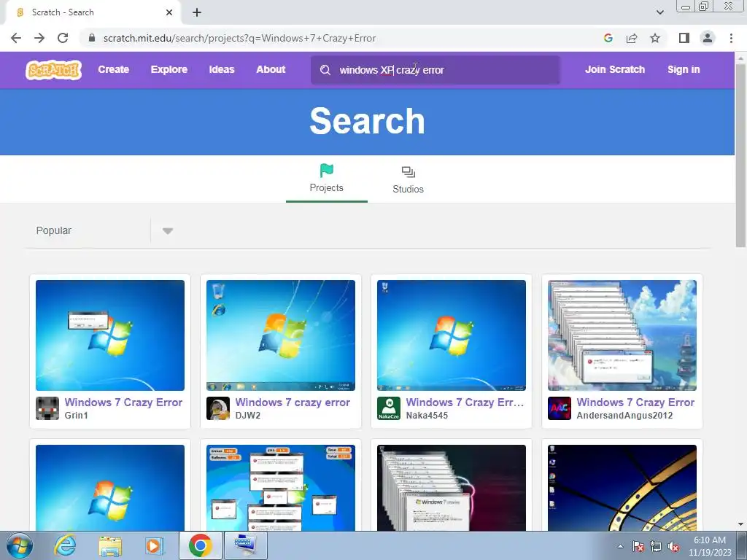Open the tab search chevron
The height and width of the screenshot is (560, 747).
pos(659,12)
